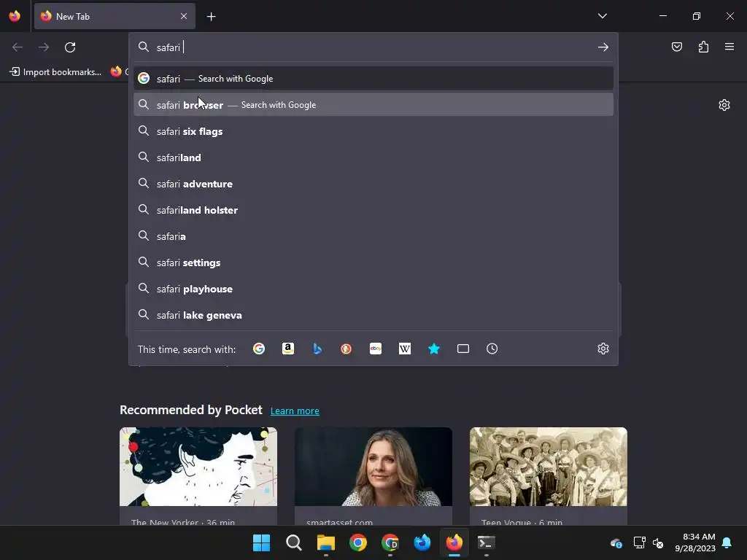Open the Extensions puzzle icon
This screenshot has height=560, width=747.
point(703,47)
